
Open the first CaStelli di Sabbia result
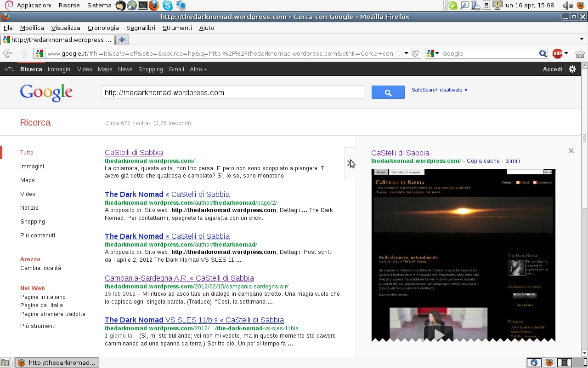pos(134,152)
